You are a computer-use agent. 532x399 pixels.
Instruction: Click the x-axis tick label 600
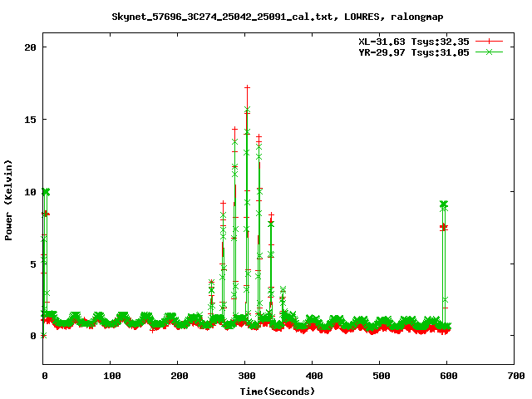[448, 376]
